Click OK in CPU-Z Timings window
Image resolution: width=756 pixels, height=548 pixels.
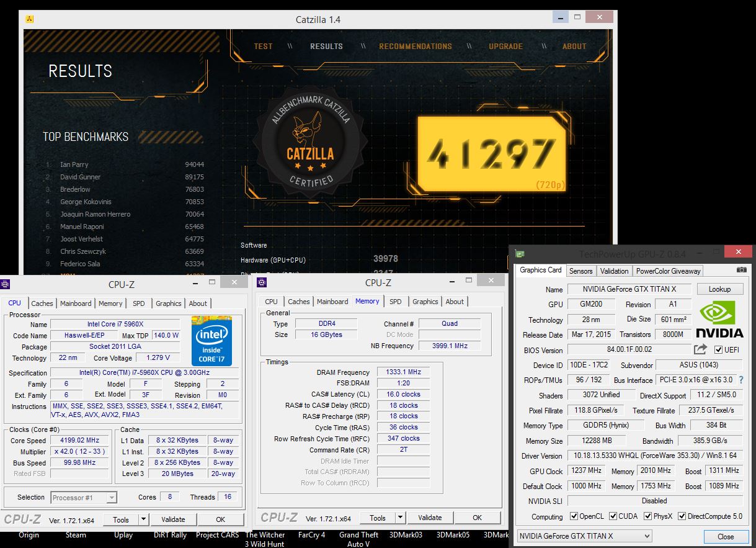pyautogui.click(x=477, y=518)
